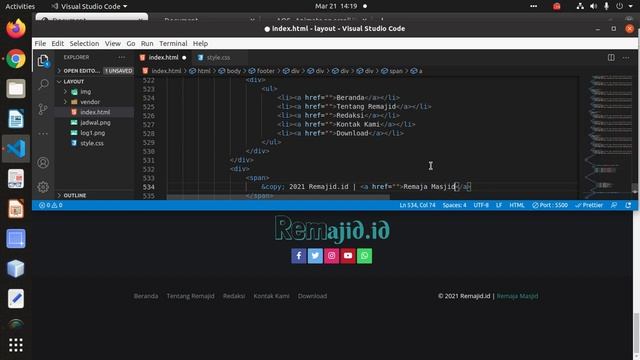Open the system power menu dropdown
The width and height of the screenshot is (640, 360).
pos(624,6)
